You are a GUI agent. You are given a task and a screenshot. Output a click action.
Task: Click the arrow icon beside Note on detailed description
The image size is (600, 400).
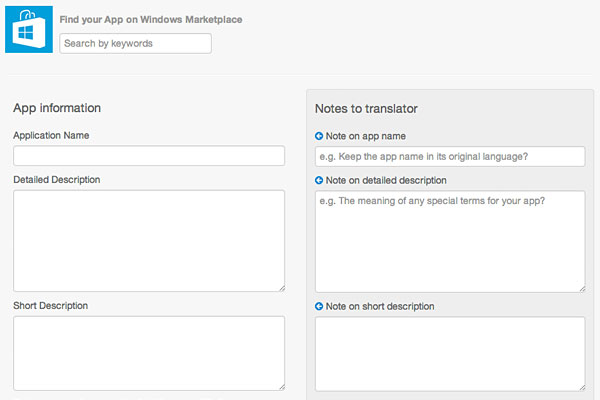(319, 180)
